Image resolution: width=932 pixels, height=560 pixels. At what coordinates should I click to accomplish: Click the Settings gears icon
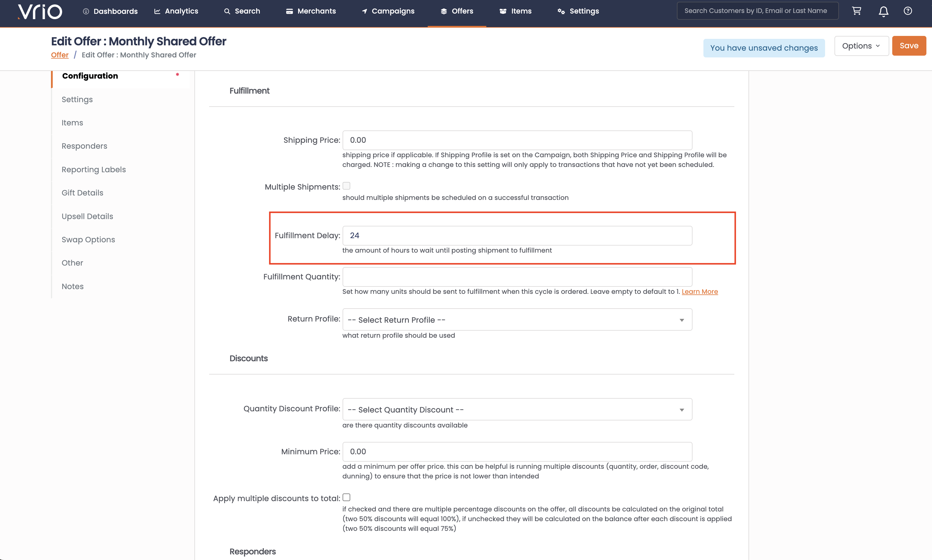pyautogui.click(x=561, y=11)
